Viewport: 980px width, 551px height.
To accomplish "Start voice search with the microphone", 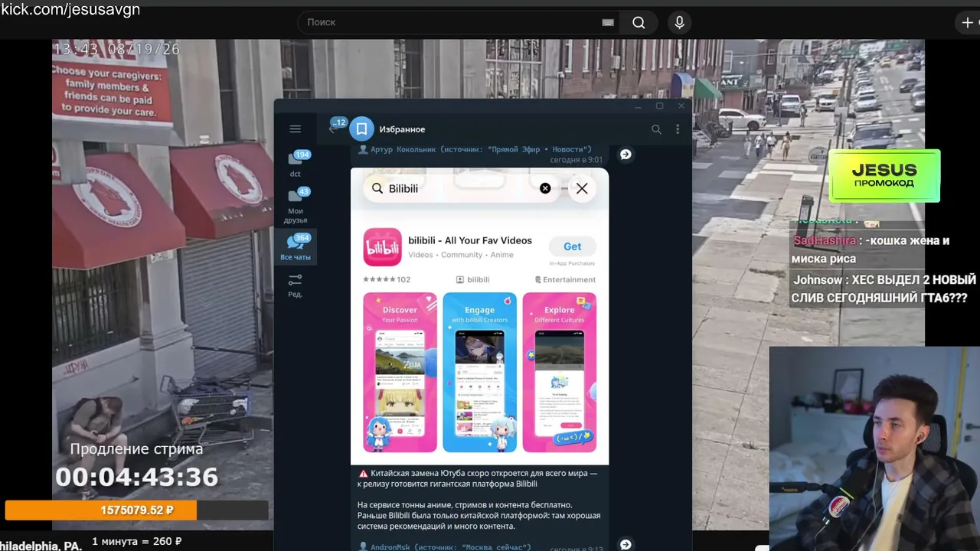I will [x=679, y=22].
